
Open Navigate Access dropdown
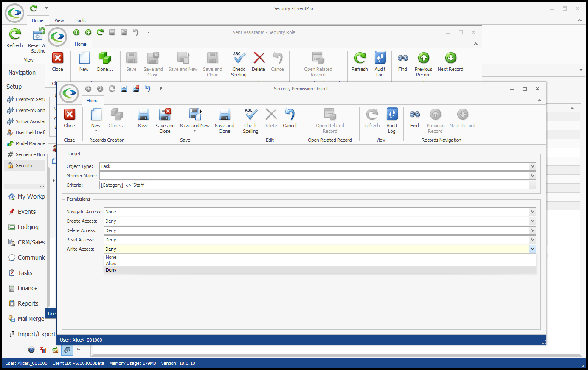[532, 212]
